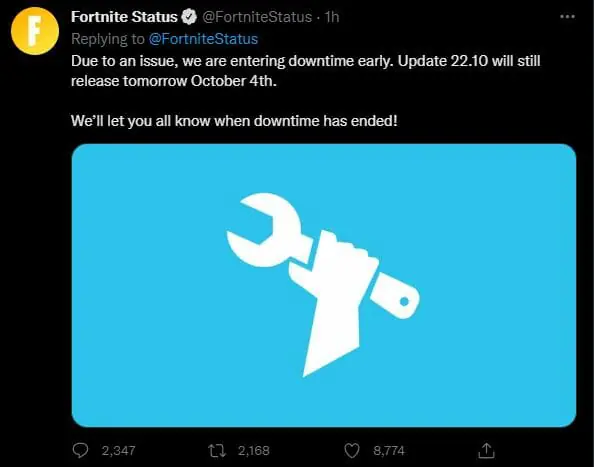Click the reply speech bubble icon

[80, 451]
